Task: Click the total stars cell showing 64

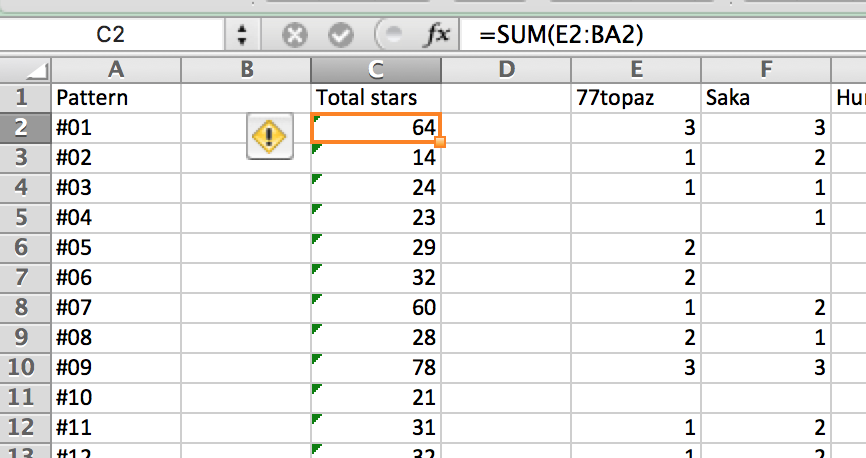Action: coord(376,128)
